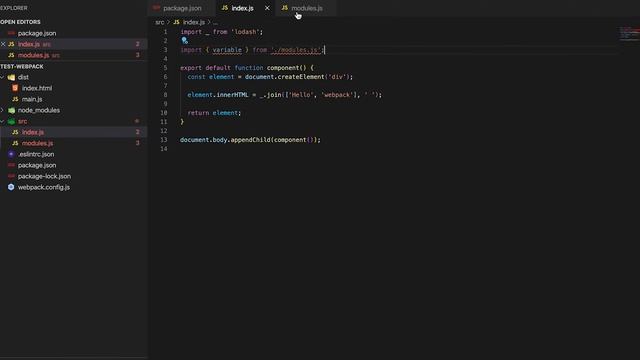The width and height of the screenshot is (640, 360).
Task: Close index.js in Open Editors list
Action: pyautogui.click(x=3, y=44)
